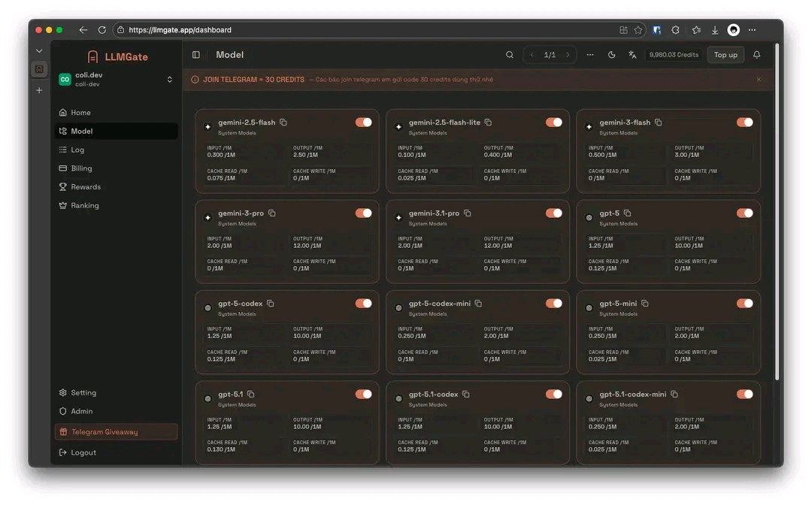Viewport: 812px width, 505px height.
Task: Open the Billing sidebar item
Action: tap(81, 168)
